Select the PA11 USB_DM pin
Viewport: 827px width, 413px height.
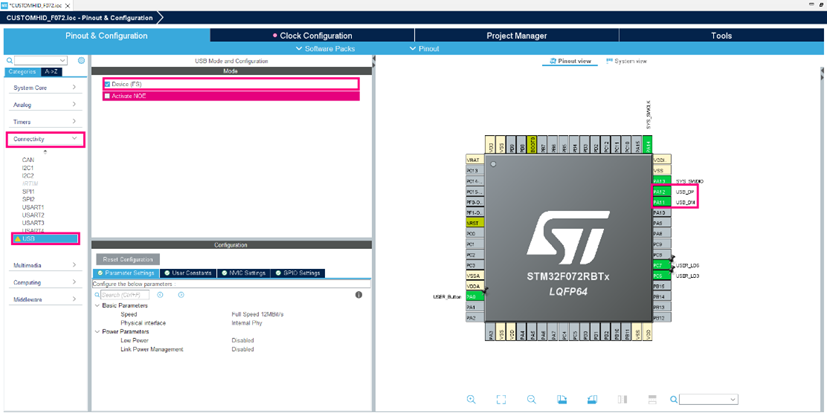(x=661, y=203)
